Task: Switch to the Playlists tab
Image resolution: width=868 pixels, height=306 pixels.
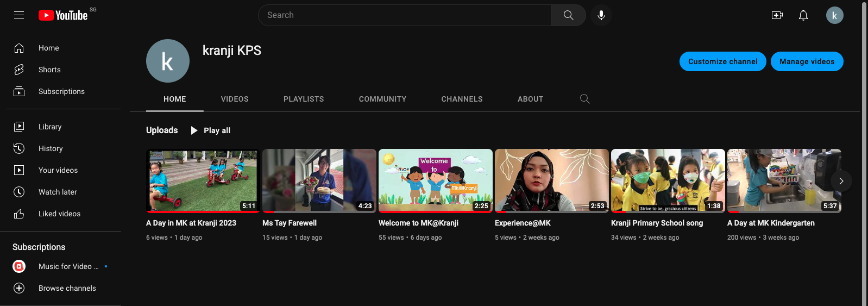Action: point(304,99)
